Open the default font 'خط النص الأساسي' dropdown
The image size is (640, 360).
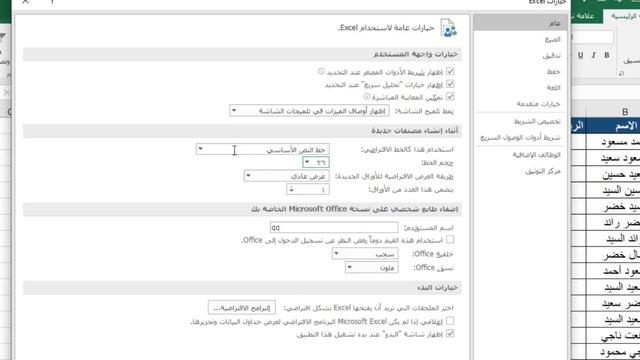coord(262,149)
